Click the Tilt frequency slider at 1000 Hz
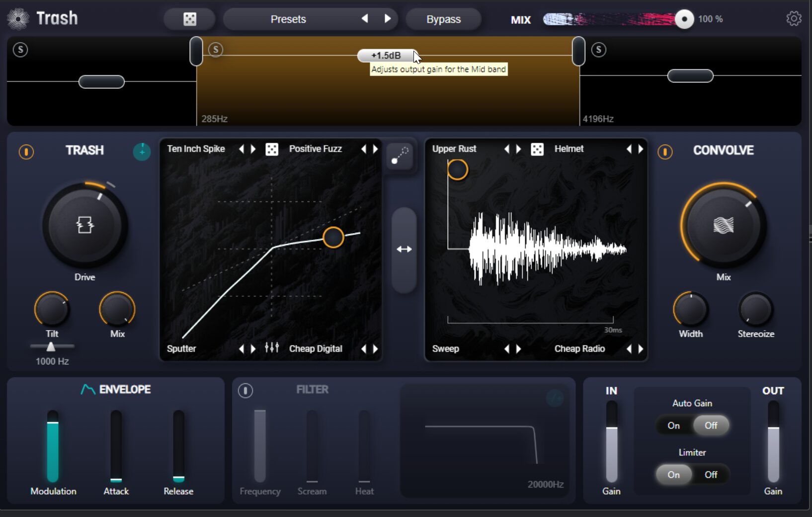 (51, 346)
